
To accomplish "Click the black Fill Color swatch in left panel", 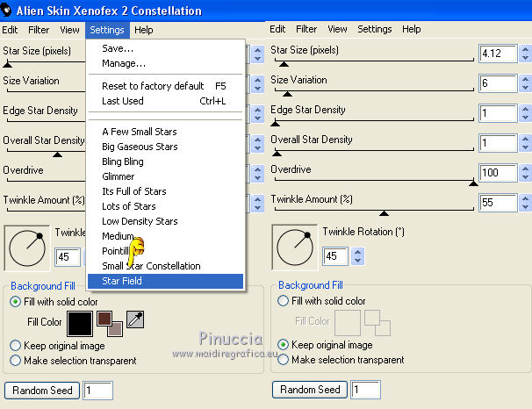I will click(x=80, y=324).
